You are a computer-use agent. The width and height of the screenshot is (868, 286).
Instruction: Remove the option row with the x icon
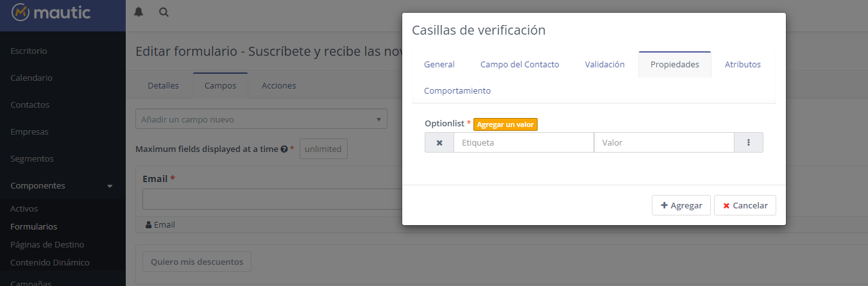(x=439, y=142)
